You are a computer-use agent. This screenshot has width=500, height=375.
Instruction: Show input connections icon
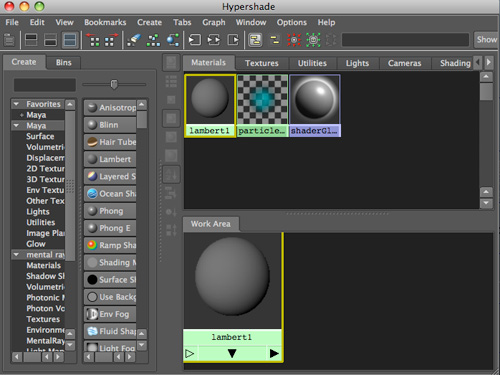(195, 40)
